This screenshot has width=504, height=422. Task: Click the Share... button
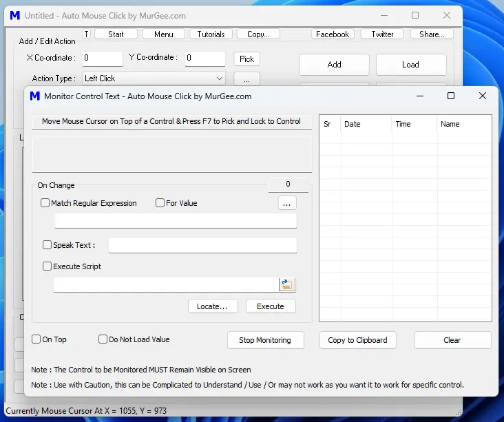pos(432,34)
